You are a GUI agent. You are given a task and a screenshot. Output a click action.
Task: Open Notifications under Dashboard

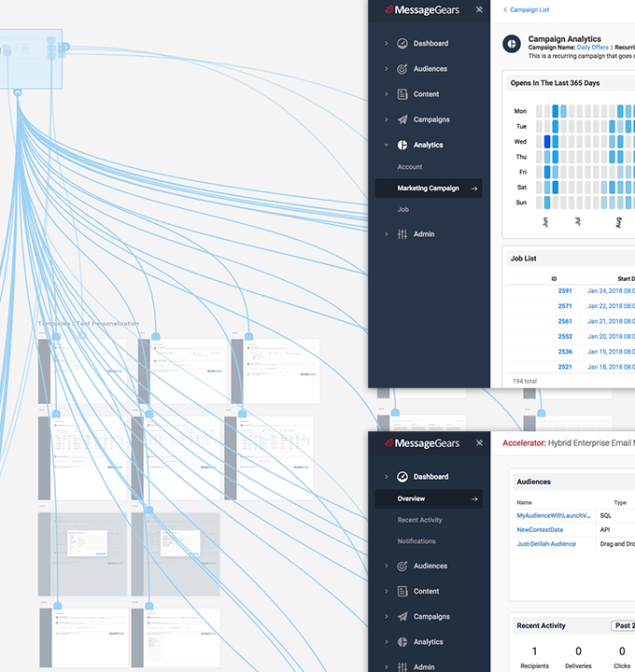click(416, 541)
